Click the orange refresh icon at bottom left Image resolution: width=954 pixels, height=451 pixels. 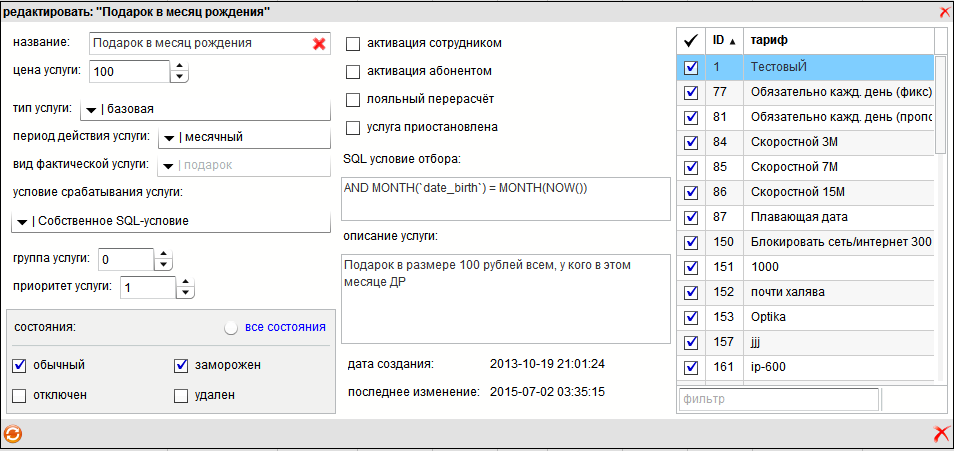click(13, 434)
